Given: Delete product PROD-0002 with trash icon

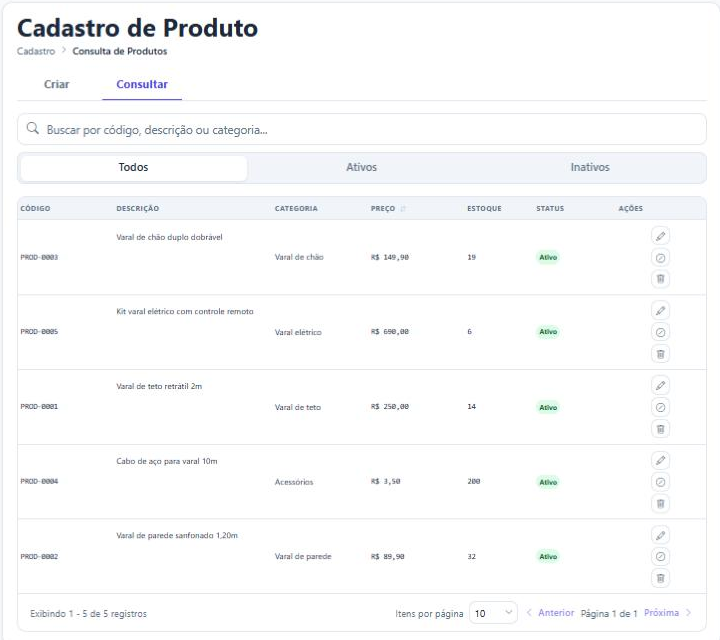Looking at the screenshot, I should point(660,578).
